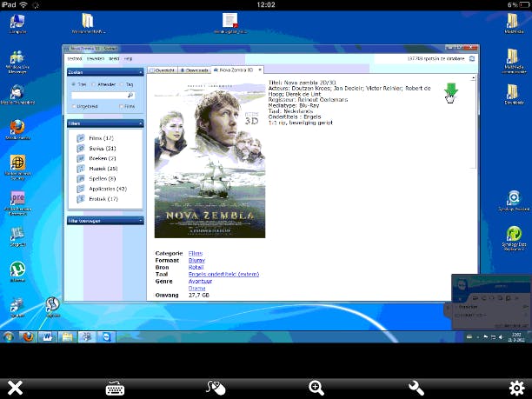The width and height of the screenshot is (532, 399).
Task: Click the Firefox taskbar button
Action: point(29,337)
